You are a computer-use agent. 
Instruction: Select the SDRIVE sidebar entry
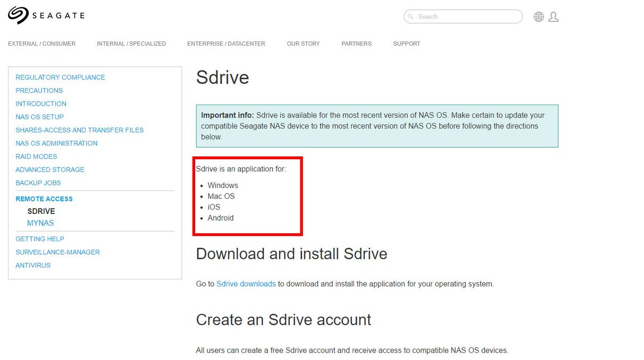tap(41, 211)
